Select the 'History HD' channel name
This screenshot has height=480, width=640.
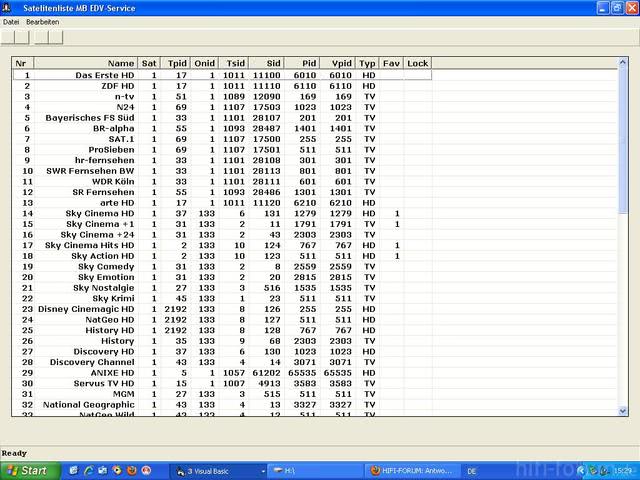(109, 330)
